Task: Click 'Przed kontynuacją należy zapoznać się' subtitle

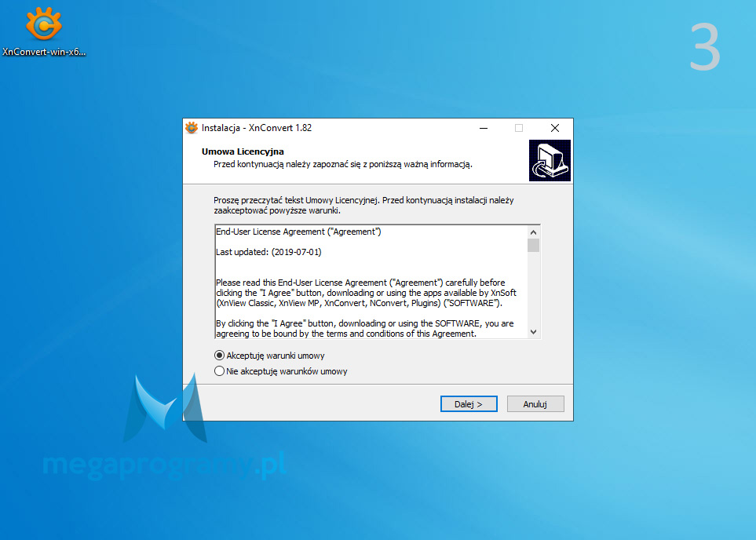Action: pos(343,164)
